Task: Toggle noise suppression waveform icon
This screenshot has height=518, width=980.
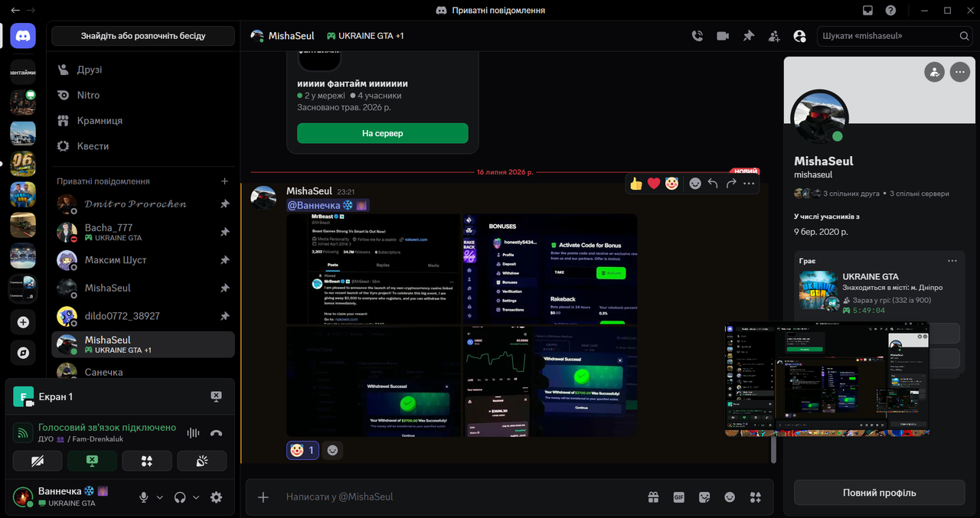Action: coord(193,433)
